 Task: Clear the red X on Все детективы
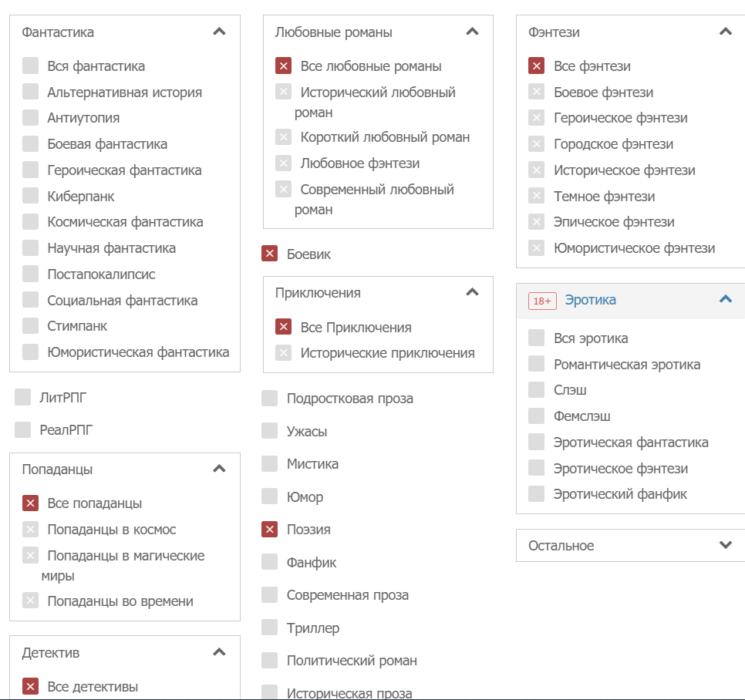(30, 686)
